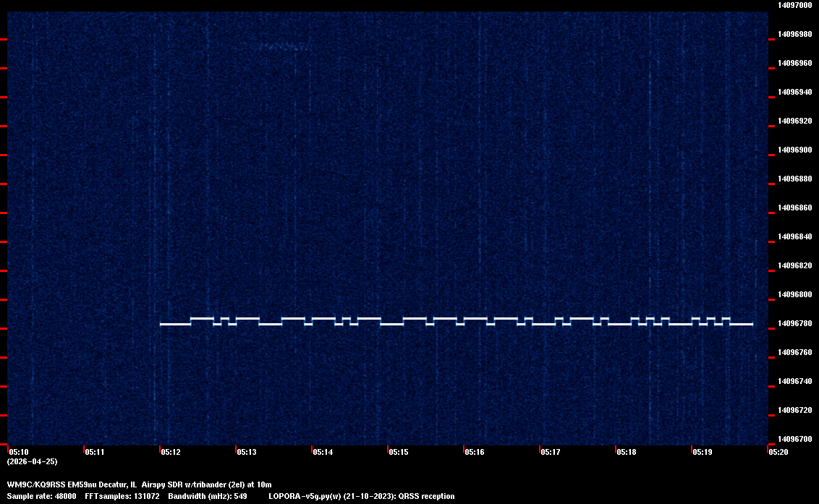Click the 05:10 time label
Image resolution: width=819 pixels, height=504 pixels.
coord(19,452)
